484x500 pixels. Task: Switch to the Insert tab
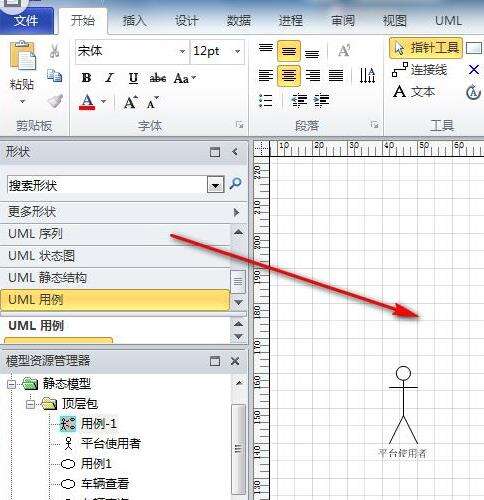pos(134,21)
